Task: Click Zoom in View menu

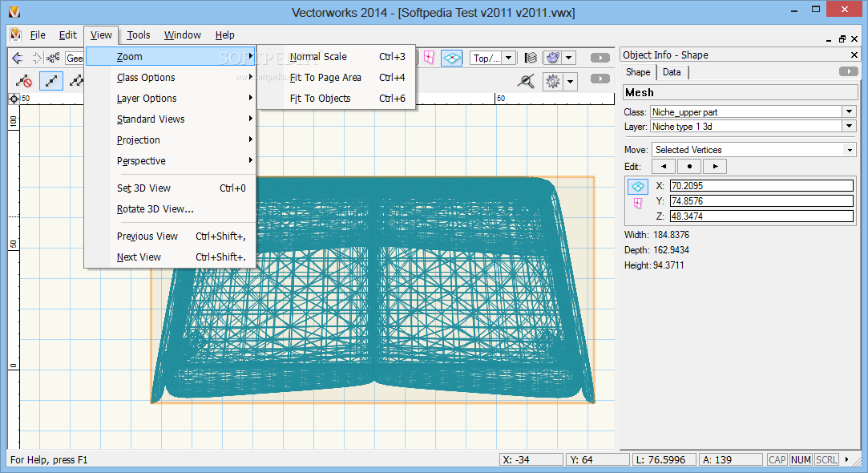Action: coord(170,56)
